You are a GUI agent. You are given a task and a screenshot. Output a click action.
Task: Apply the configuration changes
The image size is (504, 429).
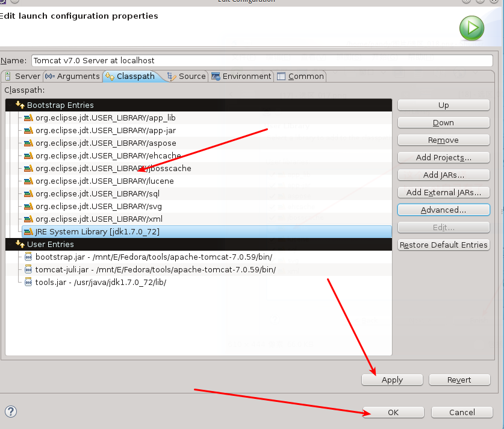tap(392, 380)
